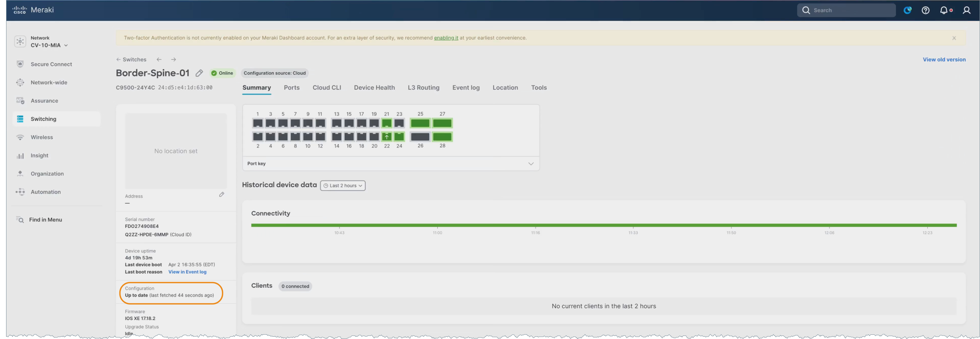Go back to Switches list
Viewport: 980px width, 339px height.
131,60
